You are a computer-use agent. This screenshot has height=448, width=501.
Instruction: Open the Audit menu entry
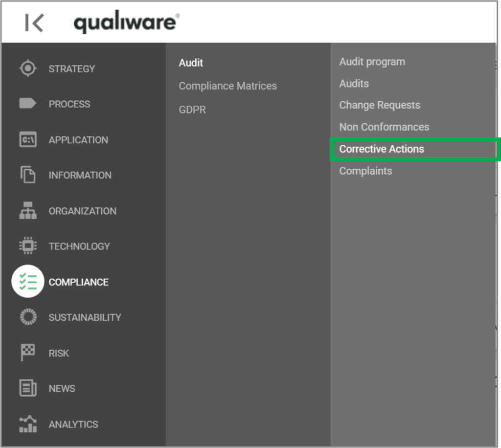(191, 63)
